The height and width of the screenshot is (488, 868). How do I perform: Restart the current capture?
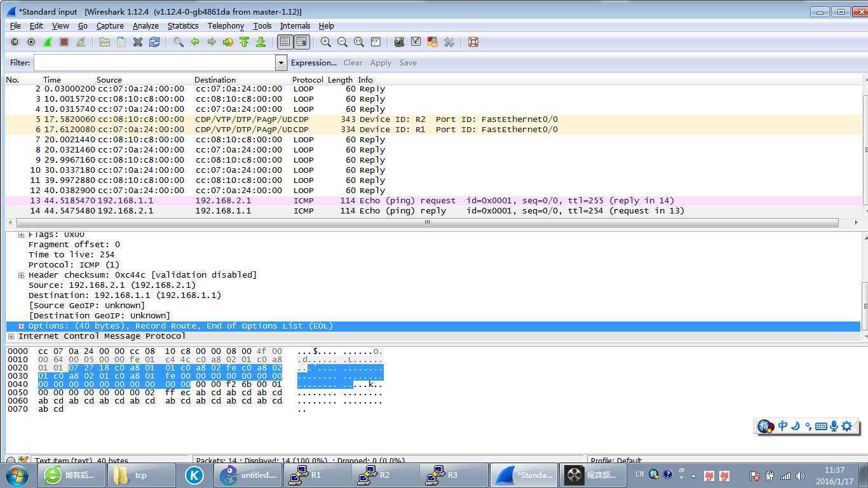(81, 42)
